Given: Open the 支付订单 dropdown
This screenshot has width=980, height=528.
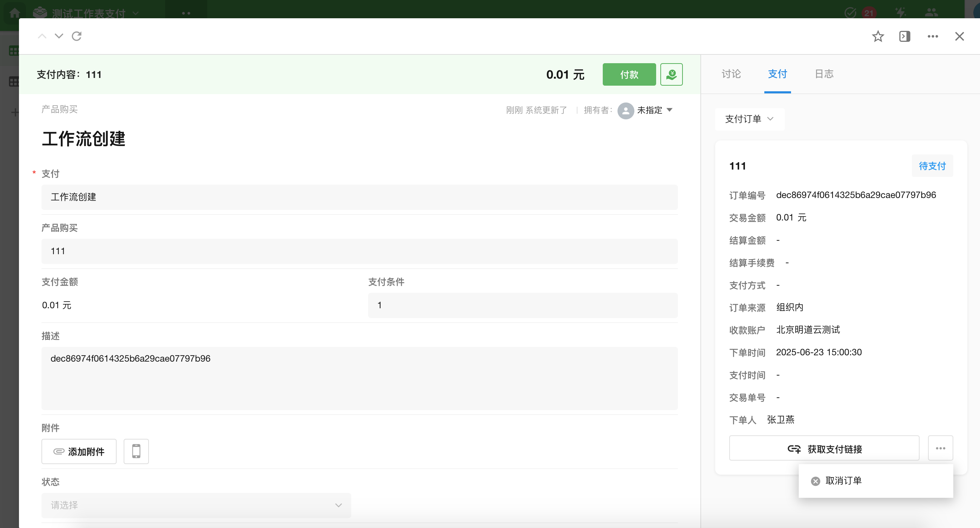Looking at the screenshot, I should point(750,119).
